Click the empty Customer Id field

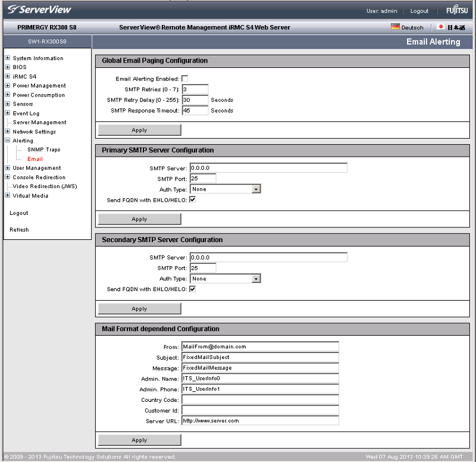click(x=260, y=410)
